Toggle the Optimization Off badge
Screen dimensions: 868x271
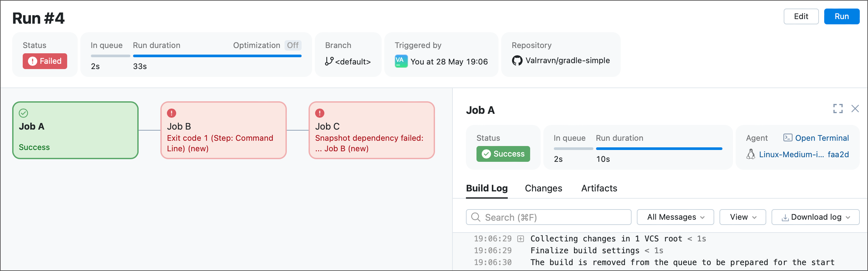click(292, 45)
